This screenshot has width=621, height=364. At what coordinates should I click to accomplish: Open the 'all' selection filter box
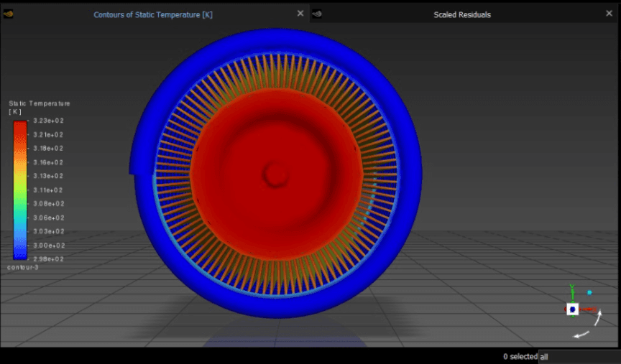pyautogui.click(x=579, y=357)
